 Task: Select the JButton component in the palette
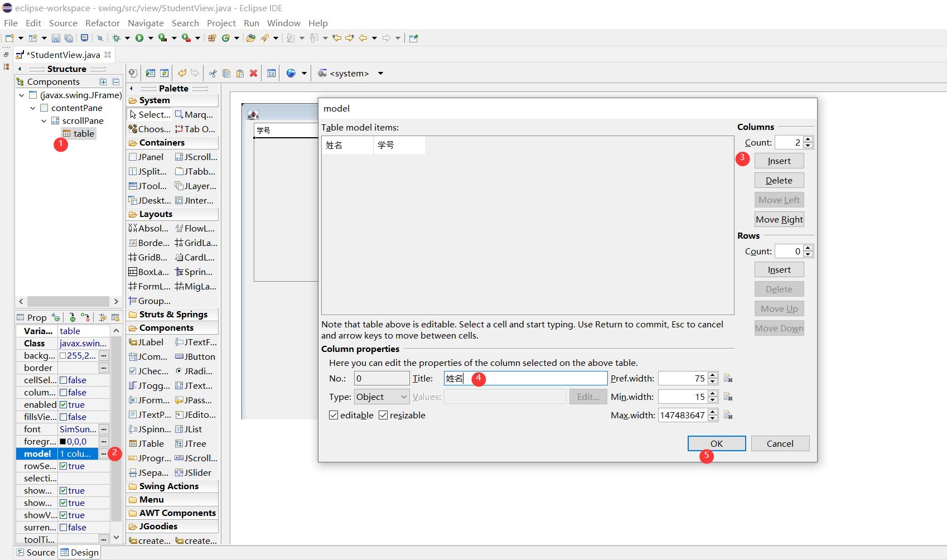(196, 356)
